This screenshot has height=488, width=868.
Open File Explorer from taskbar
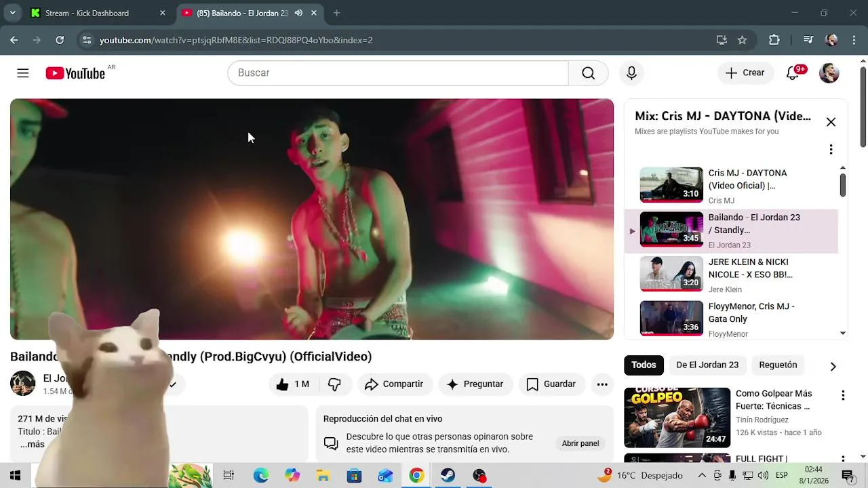[x=323, y=476]
